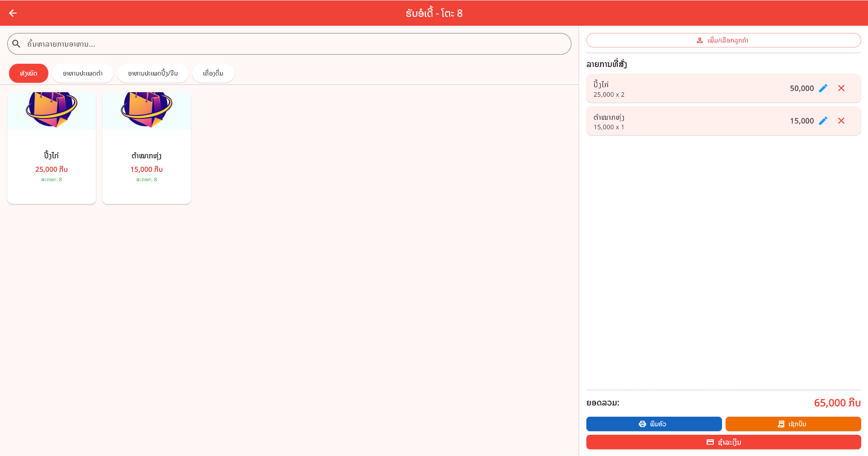Remove ປີ້ງໄກ່ from the order list
This screenshot has height=456, width=868.
(841, 88)
